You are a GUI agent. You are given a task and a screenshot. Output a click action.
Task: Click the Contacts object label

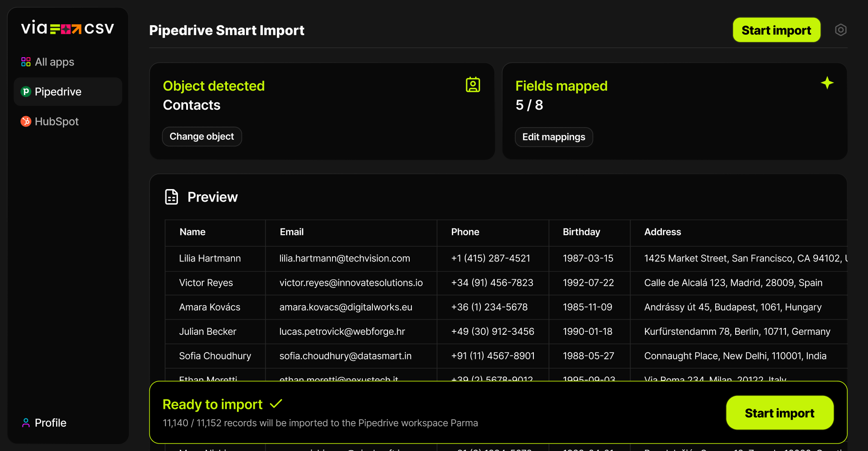[x=191, y=105]
